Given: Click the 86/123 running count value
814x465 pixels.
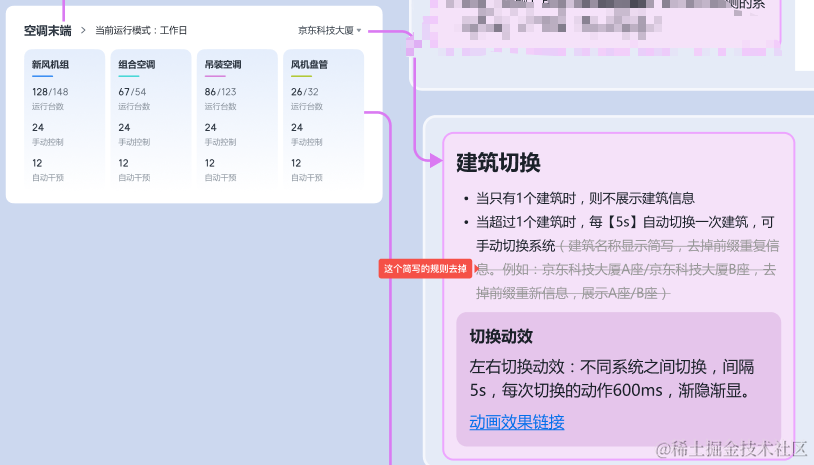Looking at the screenshot, I should coord(220,92).
